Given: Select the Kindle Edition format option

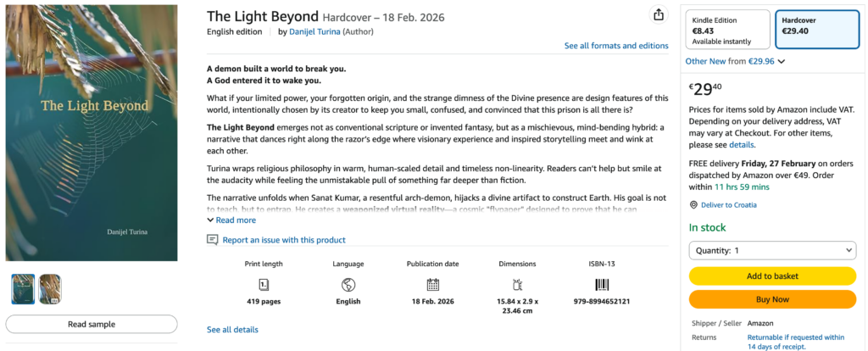Looking at the screenshot, I should point(727,30).
